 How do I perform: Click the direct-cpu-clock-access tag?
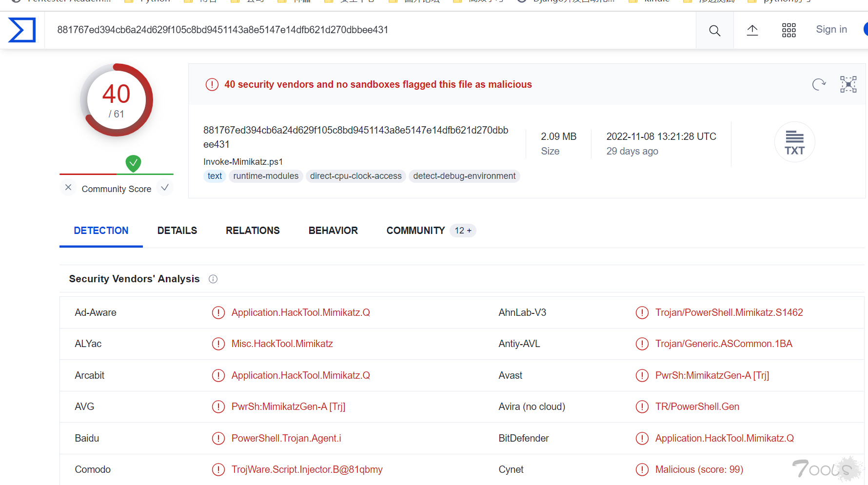(x=355, y=176)
